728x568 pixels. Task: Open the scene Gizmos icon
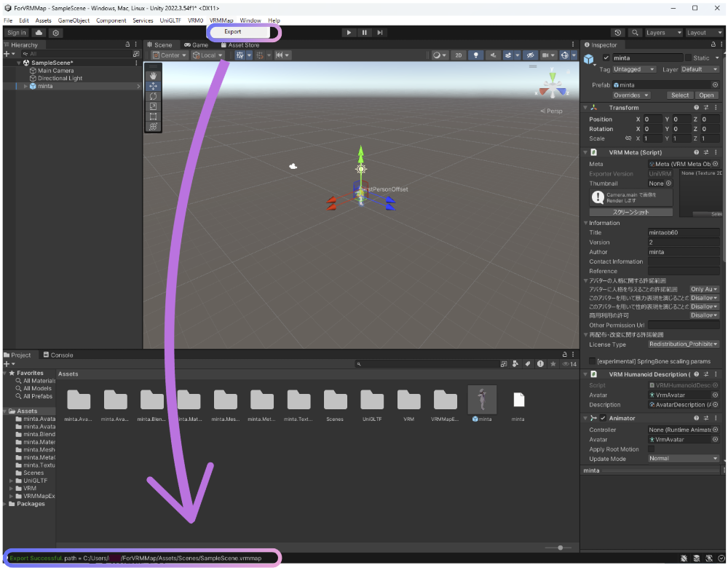[565, 55]
